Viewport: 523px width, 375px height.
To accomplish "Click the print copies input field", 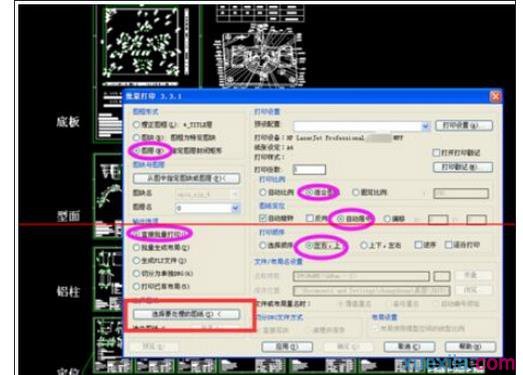I will point(309,169).
